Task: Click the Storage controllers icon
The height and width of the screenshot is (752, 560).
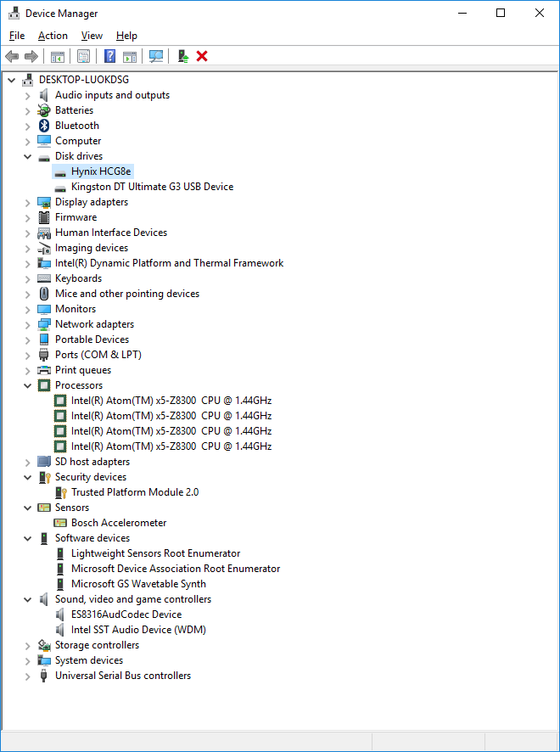Action: (44, 645)
